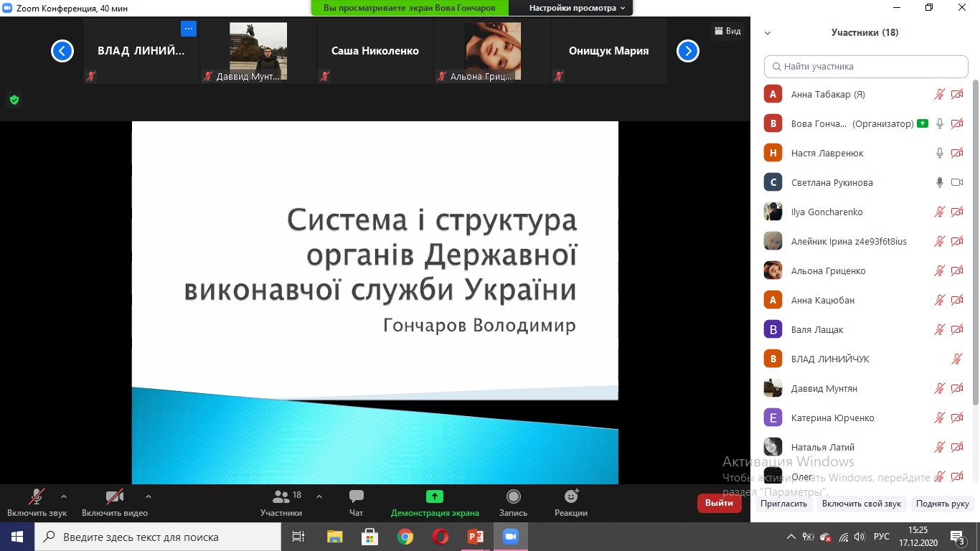
Task: Collapse the Участники panel chevron
Action: pyautogui.click(x=768, y=33)
